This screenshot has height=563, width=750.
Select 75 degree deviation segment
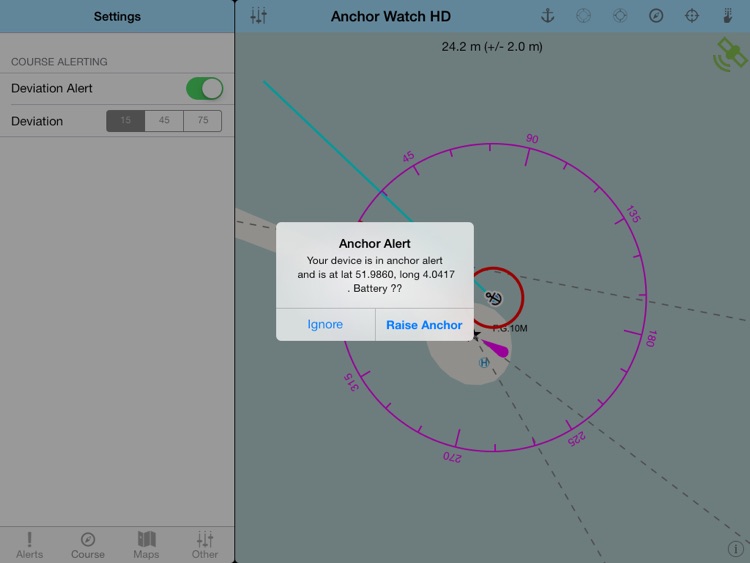click(203, 121)
